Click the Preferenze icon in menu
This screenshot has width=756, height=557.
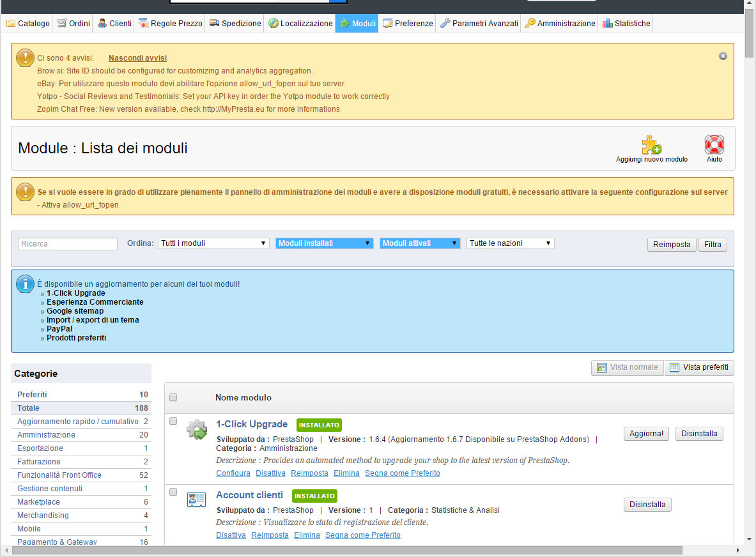point(388,24)
